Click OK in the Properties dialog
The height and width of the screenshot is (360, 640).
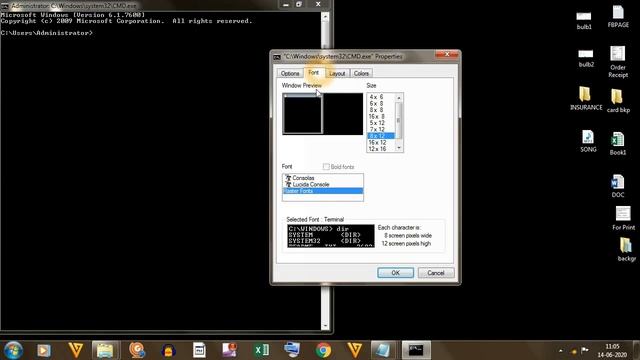[396, 273]
